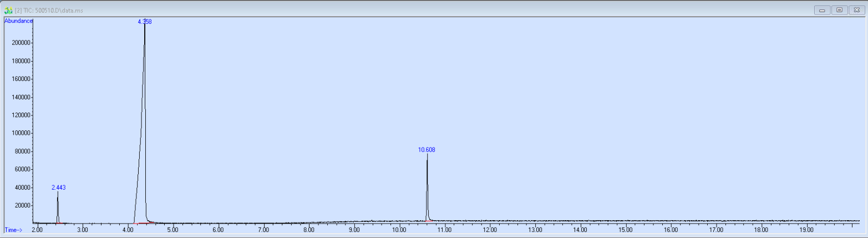Click the 8.00 time axis label
The height and width of the screenshot is (238, 868).
[x=308, y=229]
